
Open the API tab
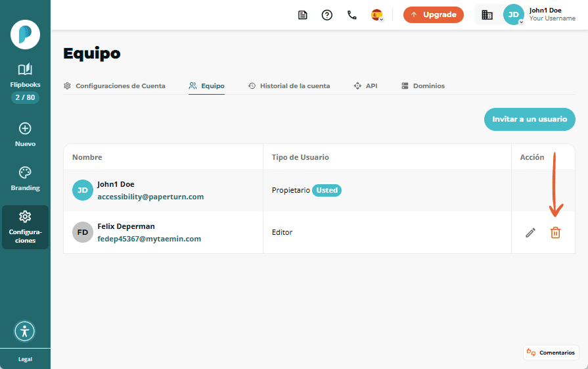point(366,86)
